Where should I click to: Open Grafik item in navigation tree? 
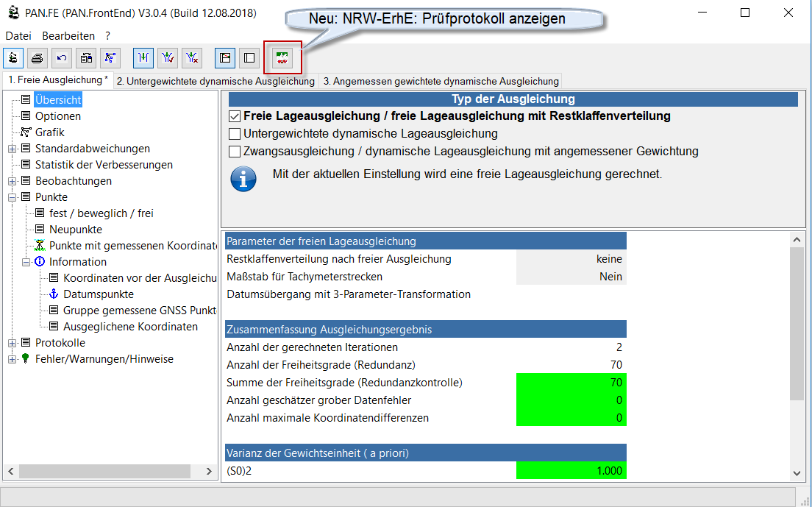pyautogui.click(x=50, y=132)
